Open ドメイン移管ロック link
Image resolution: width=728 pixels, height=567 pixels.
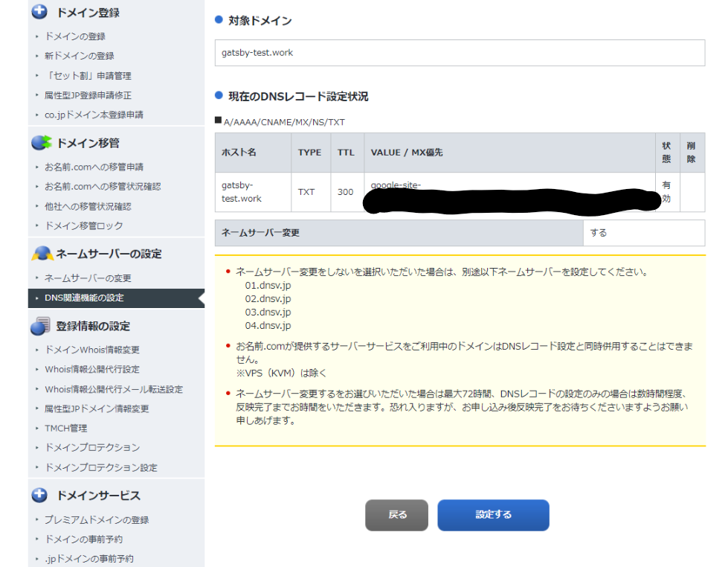(83, 226)
